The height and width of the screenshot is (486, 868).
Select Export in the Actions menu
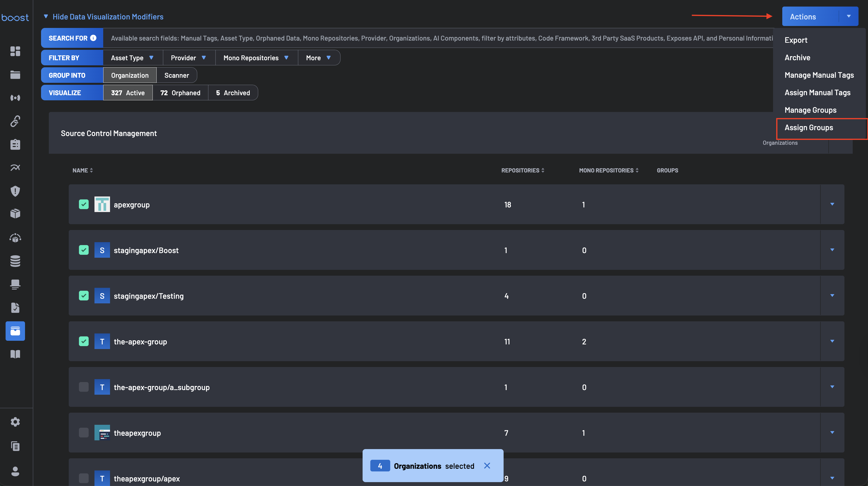tap(796, 40)
